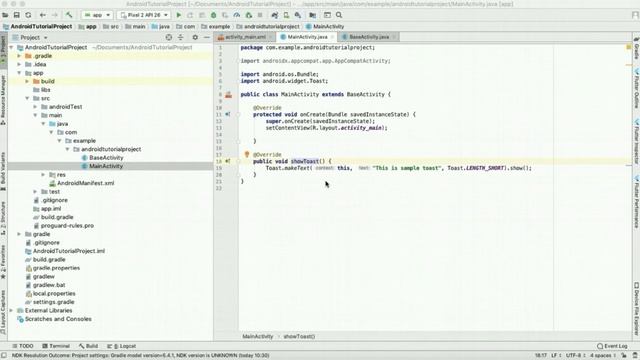
Task: Click the Synchronize refresh toolbar icon
Action: coord(28,15)
